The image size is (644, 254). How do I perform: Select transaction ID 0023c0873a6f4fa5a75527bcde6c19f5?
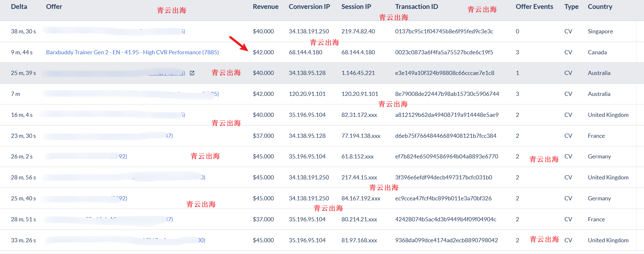444,52
